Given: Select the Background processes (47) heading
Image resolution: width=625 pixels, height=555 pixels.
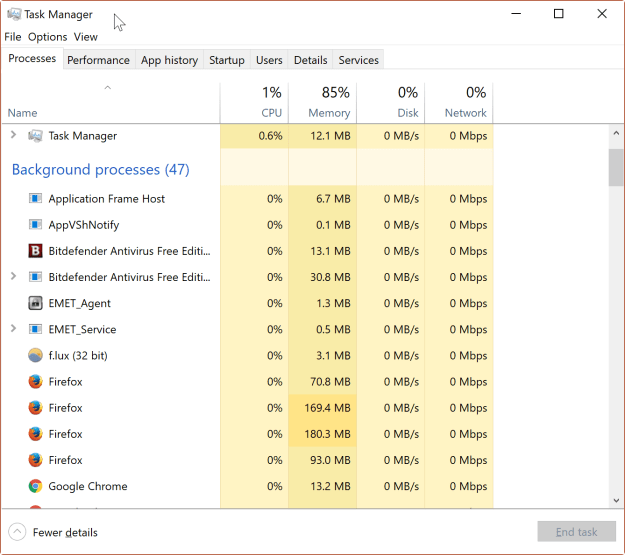Looking at the screenshot, I should point(101,170).
